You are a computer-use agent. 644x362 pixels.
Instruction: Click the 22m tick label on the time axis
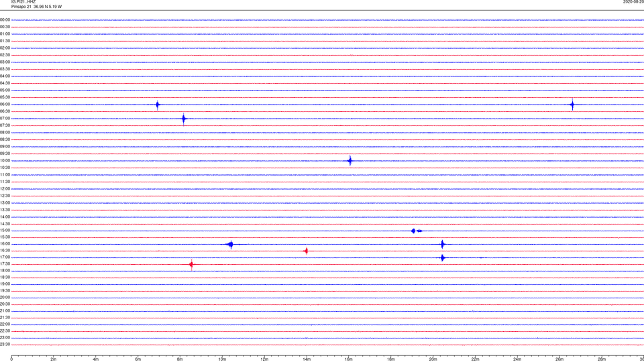pyautogui.click(x=475, y=359)
